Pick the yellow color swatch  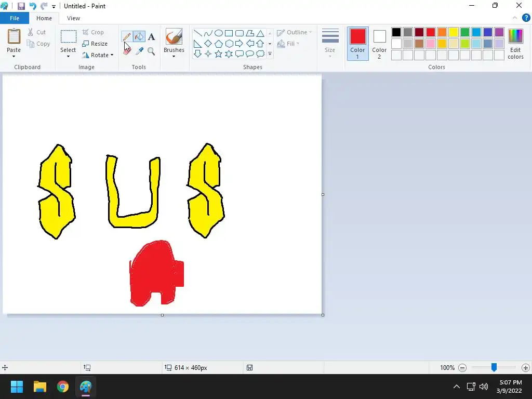point(453,32)
